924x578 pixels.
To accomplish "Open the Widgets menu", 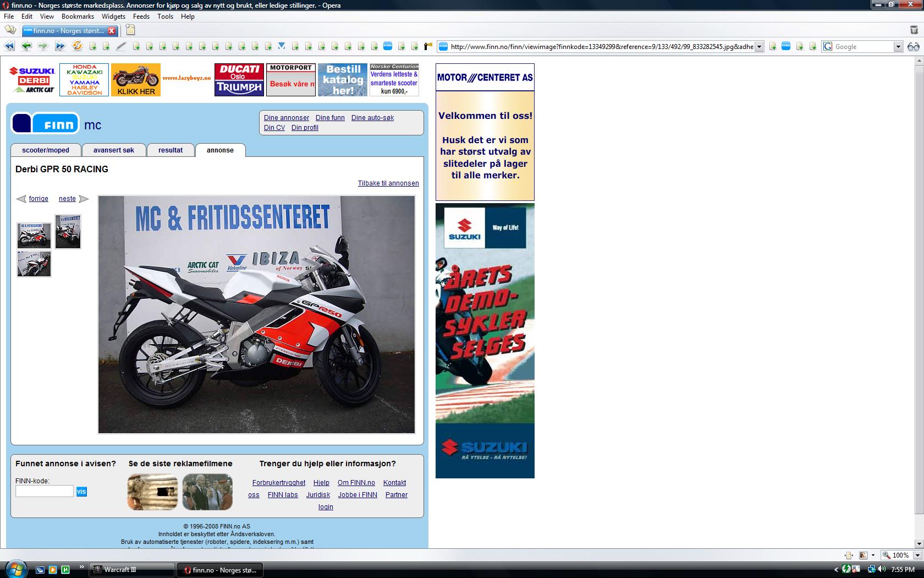I will (113, 17).
